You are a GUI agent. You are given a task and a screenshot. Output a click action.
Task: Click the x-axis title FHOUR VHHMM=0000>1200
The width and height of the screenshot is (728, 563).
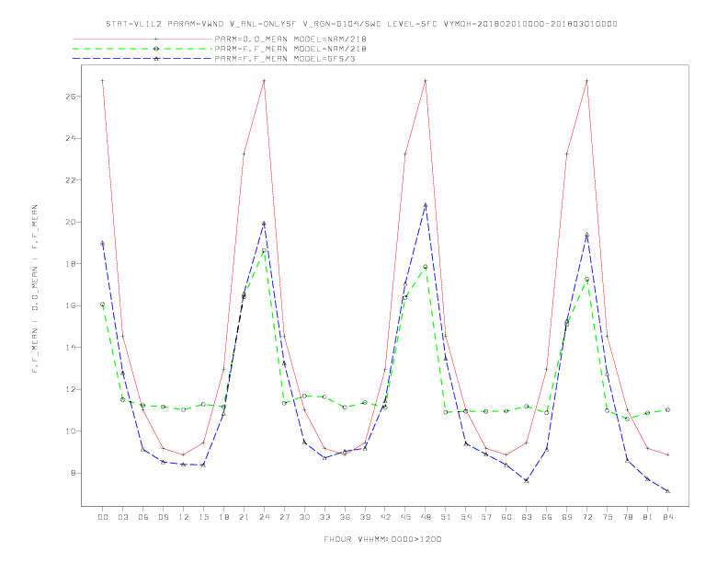382,539
